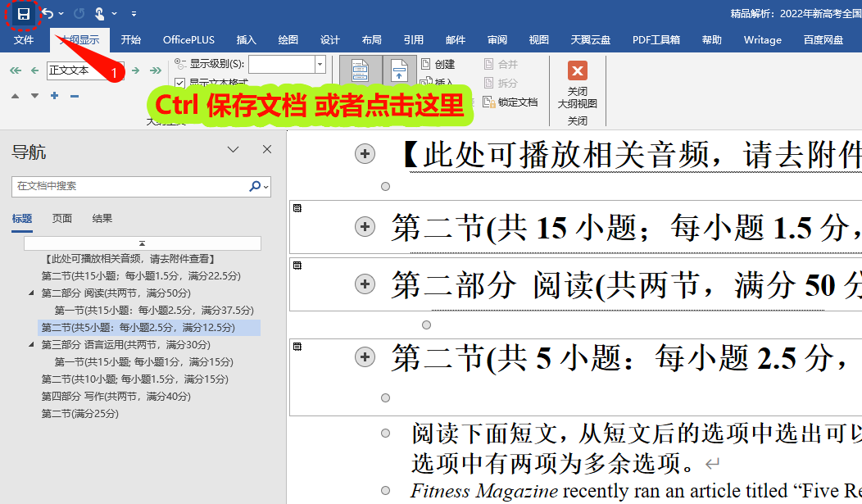
Task: Click the 合并 subdocuments button
Action: (501, 64)
